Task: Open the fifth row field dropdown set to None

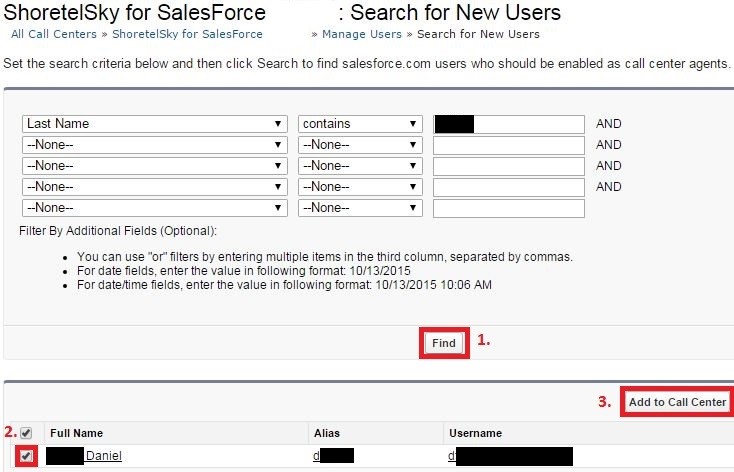Action: tap(154, 208)
